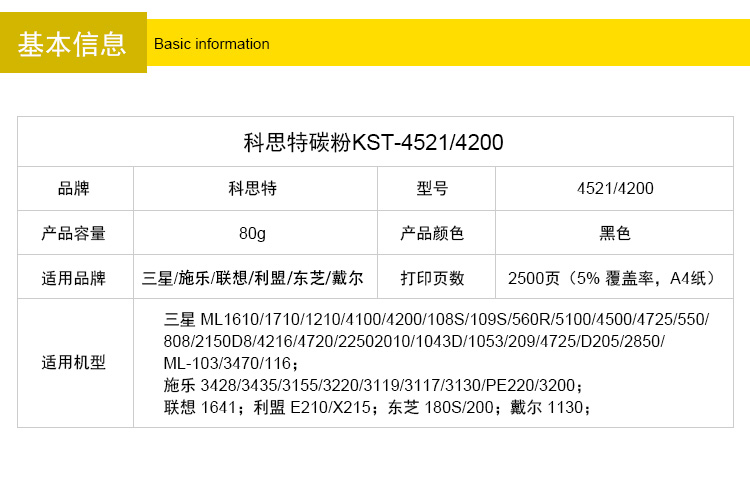Select the brand value 科思特
The width and height of the screenshot is (750, 495).
tap(253, 188)
